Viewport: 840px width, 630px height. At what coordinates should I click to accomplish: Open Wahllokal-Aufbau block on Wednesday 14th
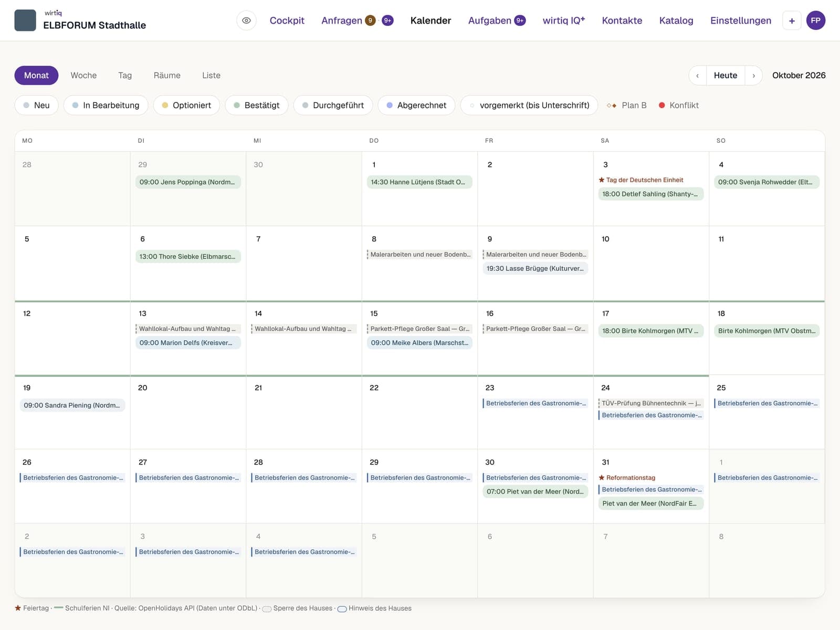pyautogui.click(x=303, y=329)
